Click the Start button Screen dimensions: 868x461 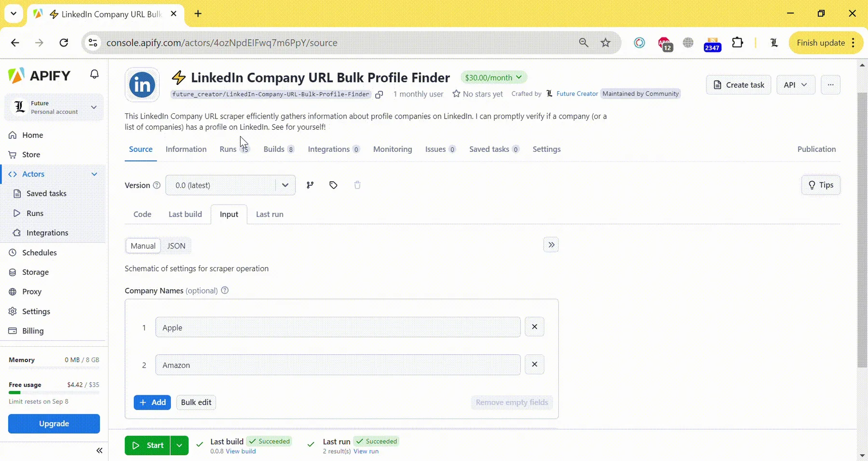[147, 446]
